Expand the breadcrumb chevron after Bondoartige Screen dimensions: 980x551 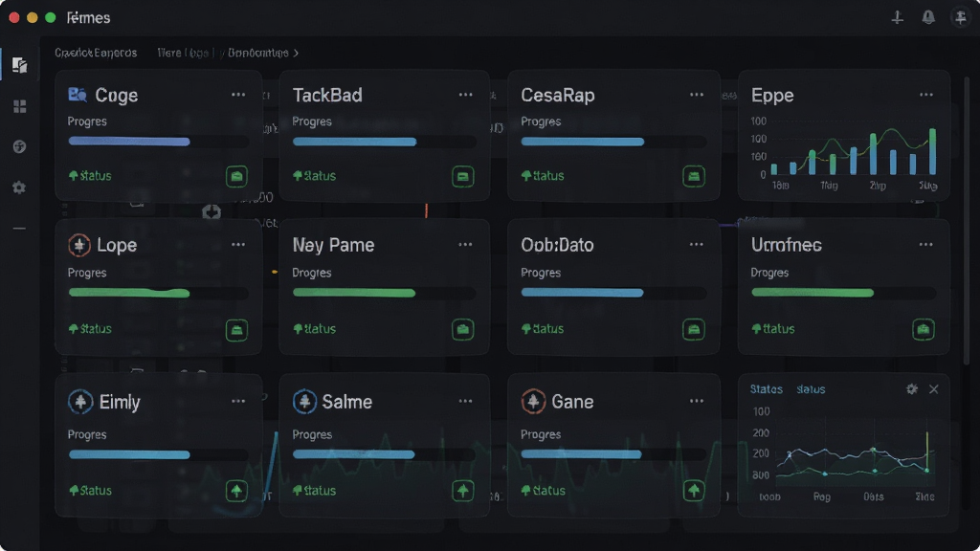tap(296, 54)
